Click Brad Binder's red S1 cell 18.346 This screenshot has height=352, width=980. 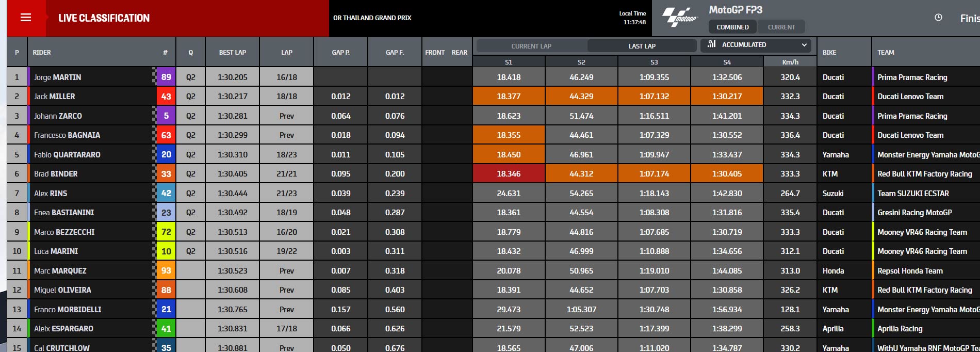click(509, 174)
